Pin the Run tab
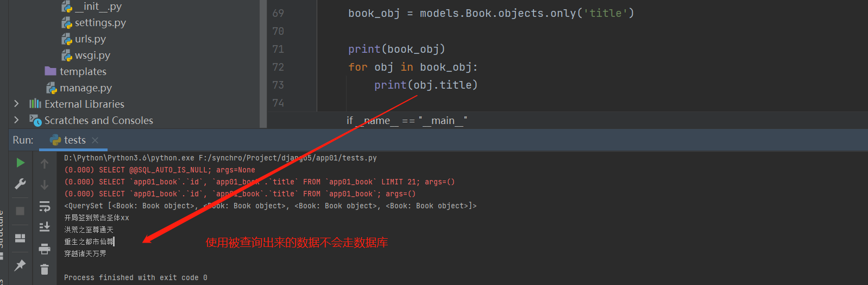 pos(20,265)
